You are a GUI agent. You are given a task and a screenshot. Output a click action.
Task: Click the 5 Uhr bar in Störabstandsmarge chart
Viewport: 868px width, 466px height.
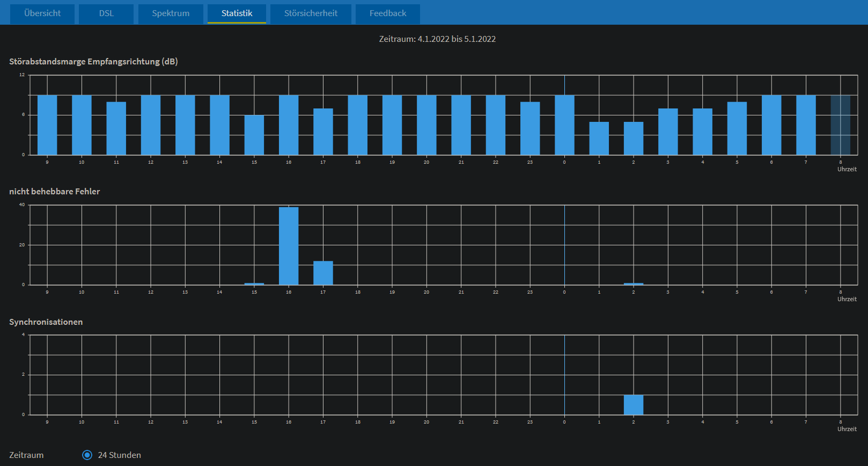coord(737,128)
